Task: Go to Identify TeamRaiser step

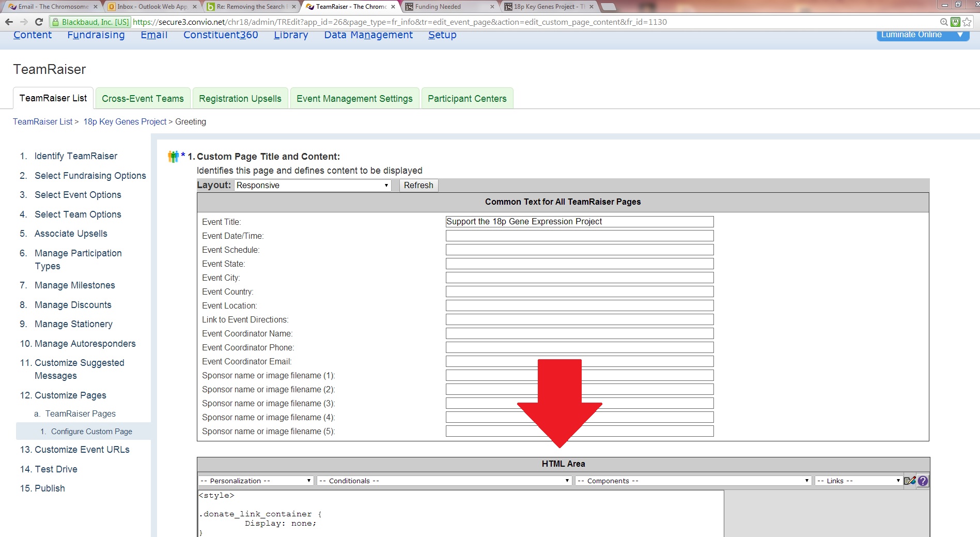Action: [76, 156]
